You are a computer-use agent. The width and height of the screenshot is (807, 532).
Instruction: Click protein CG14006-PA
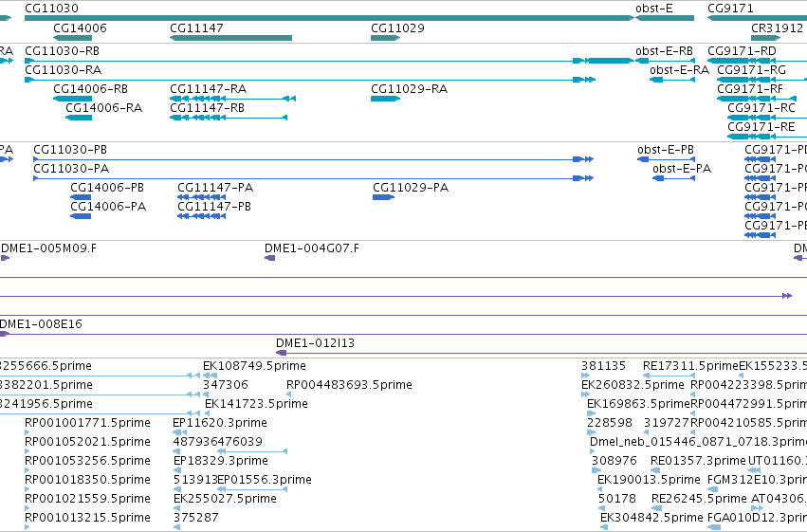click(x=81, y=216)
